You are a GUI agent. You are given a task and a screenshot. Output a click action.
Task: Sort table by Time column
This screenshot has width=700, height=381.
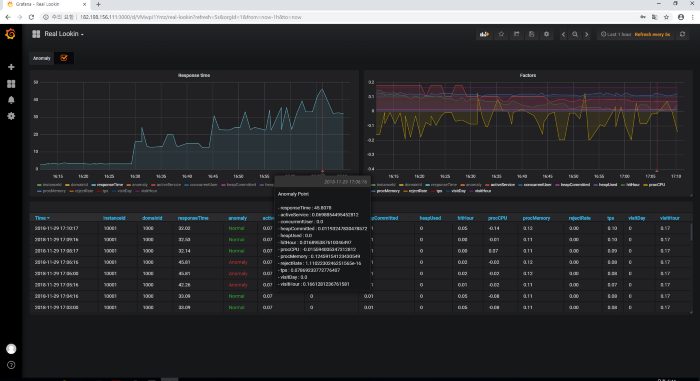42,218
